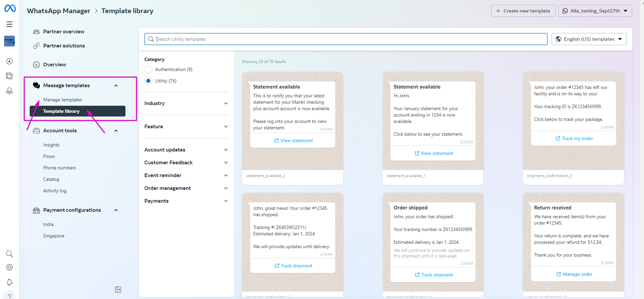Click the Meta logo icon
This screenshot has height=299, width=644.
(x=10, y=8)
